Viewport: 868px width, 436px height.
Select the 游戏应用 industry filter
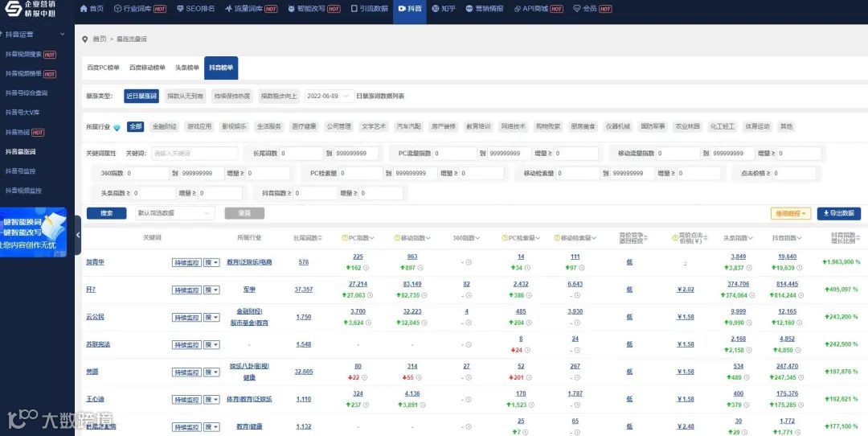point(199,127)
